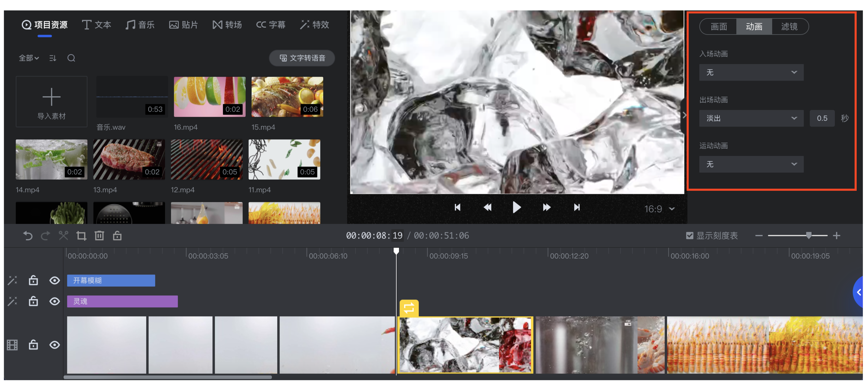Click effects wand icon on 灵魂 track

[x=12, y=301]
